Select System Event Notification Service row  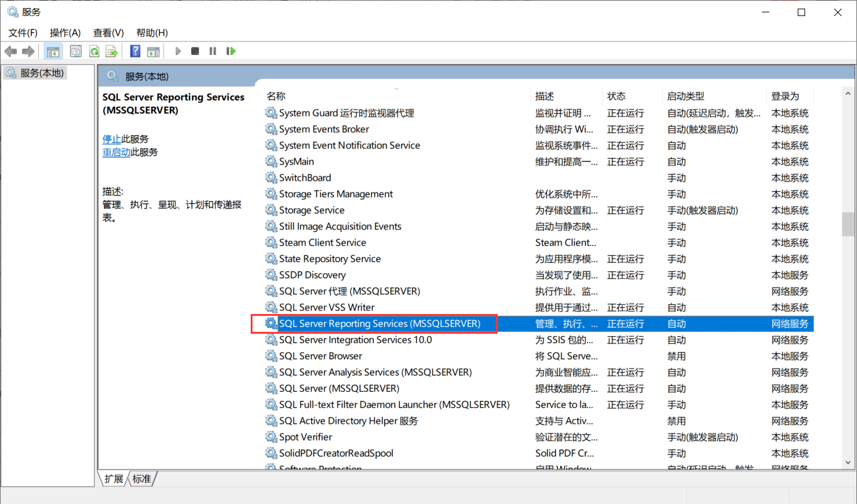(x=538, y=146)
